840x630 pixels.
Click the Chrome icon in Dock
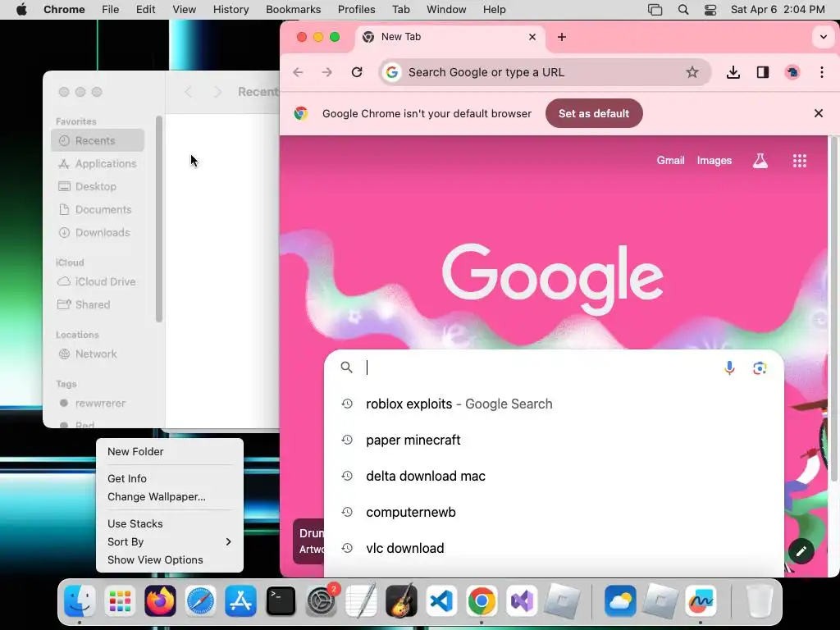[x=482, y=600]
